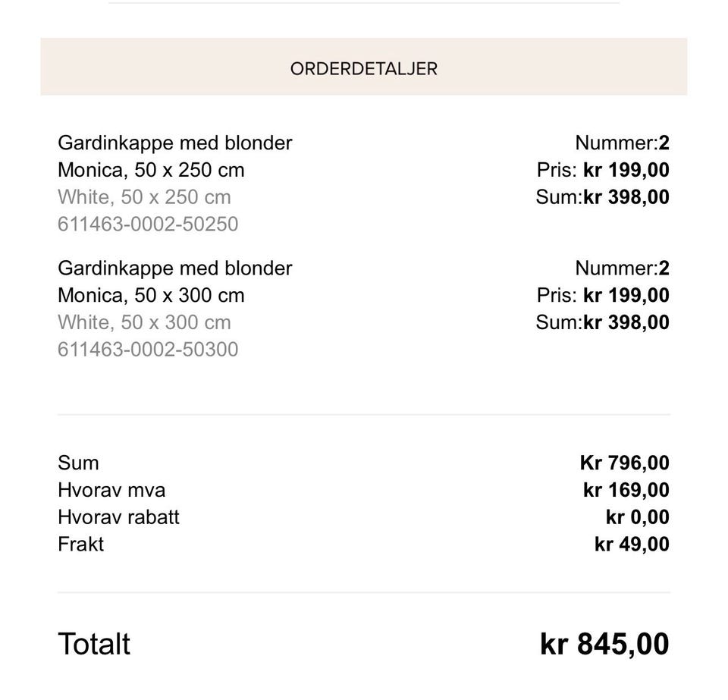The image size is (728, 700).
Task: Click the 'Hvorav rabatt' discount label
Action: [x=118, y=517]
